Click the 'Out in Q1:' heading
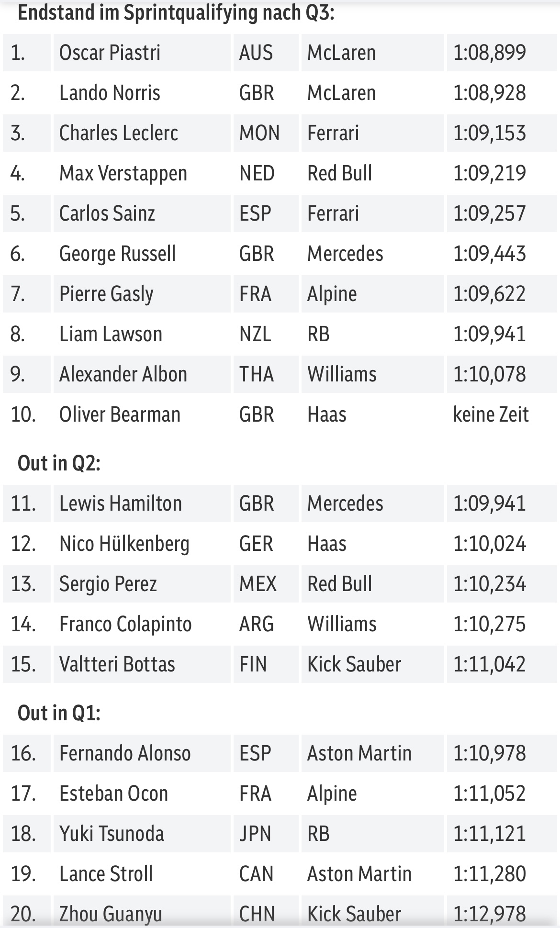This screenshot has height=928, width=560. pyautogui.click(x=59, y=713)
